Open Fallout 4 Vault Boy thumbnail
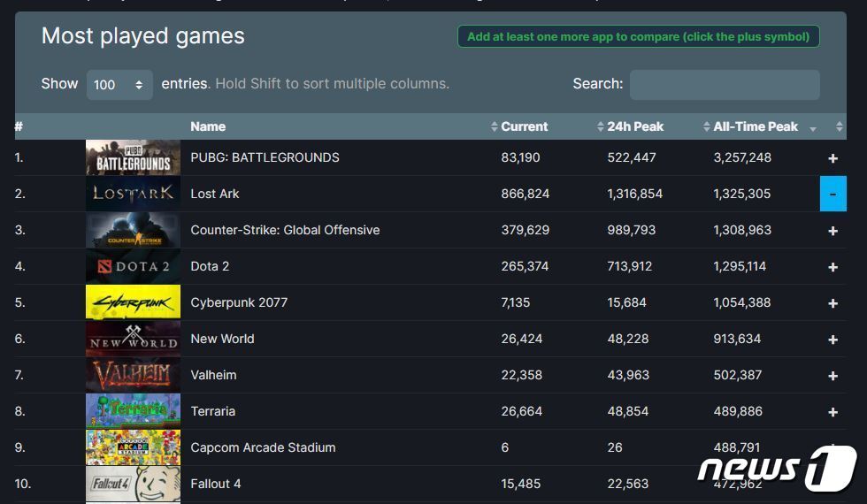Viewport: 867px width, 504px height. point(133,484)
